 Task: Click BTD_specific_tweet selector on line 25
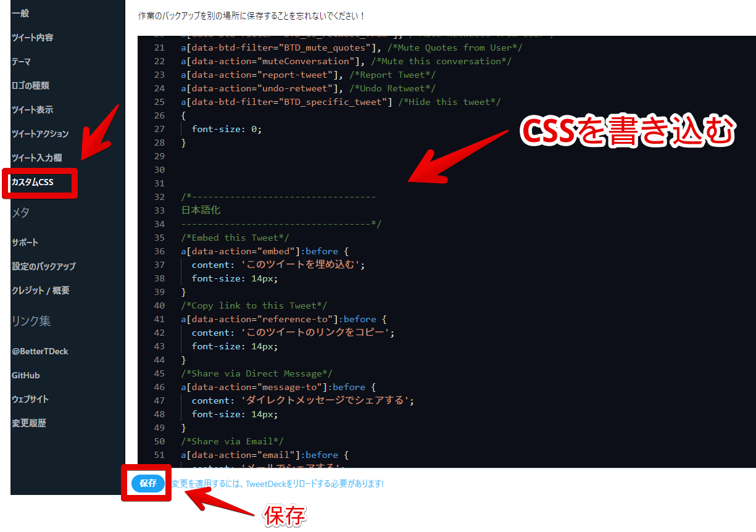287,102
